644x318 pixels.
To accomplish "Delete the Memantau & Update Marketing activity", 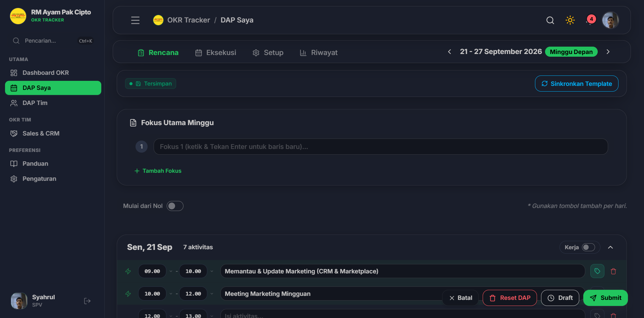I will coord(613,271).
